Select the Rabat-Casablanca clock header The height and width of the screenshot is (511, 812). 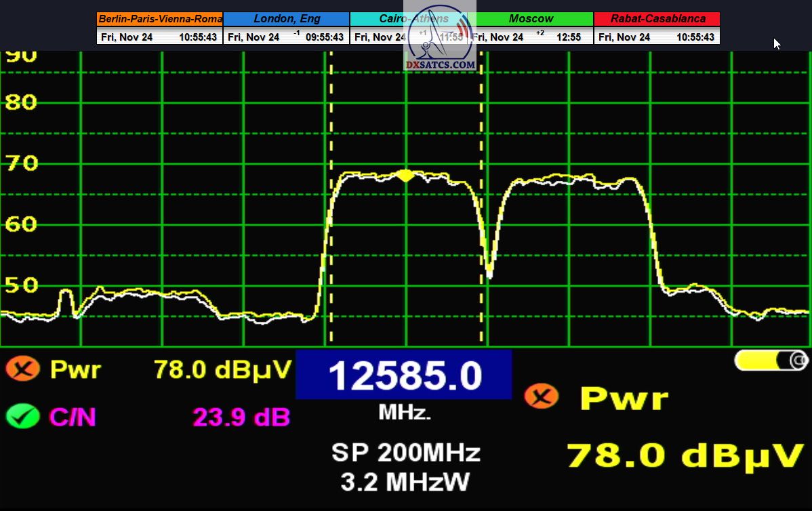(657, 19)
